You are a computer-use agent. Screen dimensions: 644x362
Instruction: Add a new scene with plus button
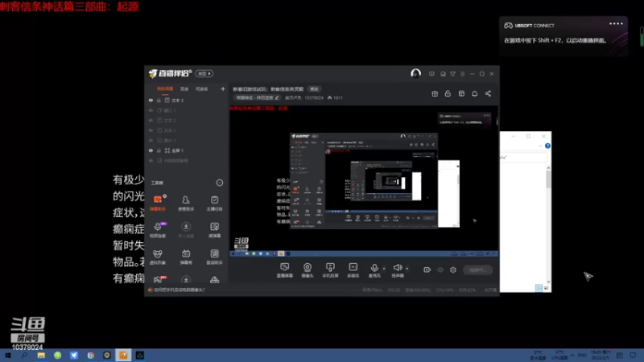pos(223,88)
